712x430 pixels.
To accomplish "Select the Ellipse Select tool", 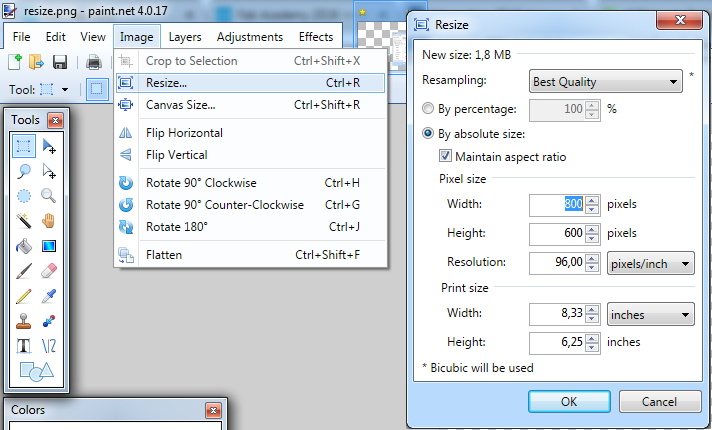I will (24, 196).
